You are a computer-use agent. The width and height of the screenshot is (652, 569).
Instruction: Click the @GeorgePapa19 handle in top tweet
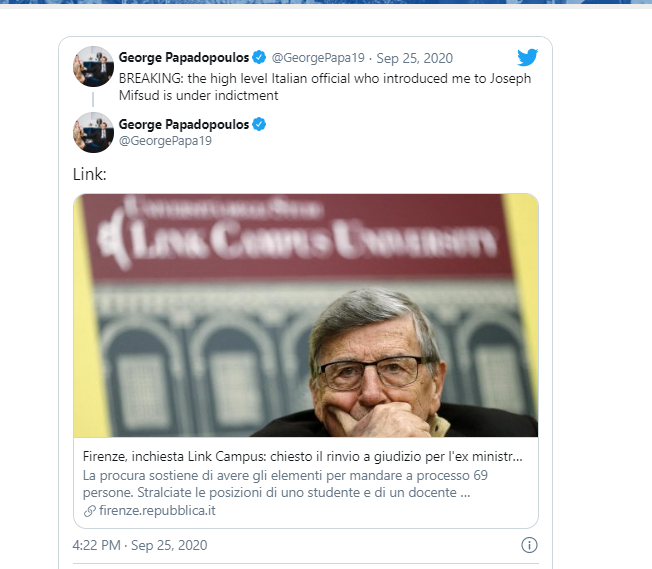319,57
